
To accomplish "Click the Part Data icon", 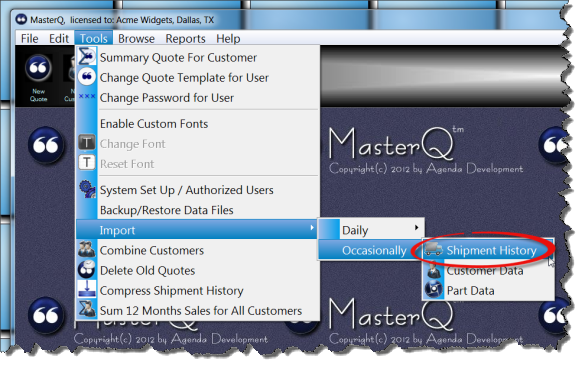I will point(434,290).
